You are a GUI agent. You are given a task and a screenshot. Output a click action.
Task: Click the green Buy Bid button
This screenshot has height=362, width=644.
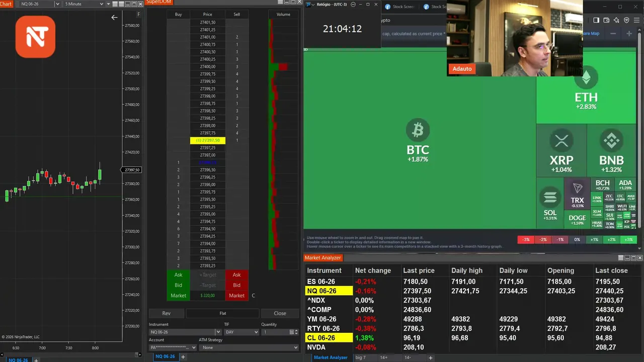click(178, 285)
